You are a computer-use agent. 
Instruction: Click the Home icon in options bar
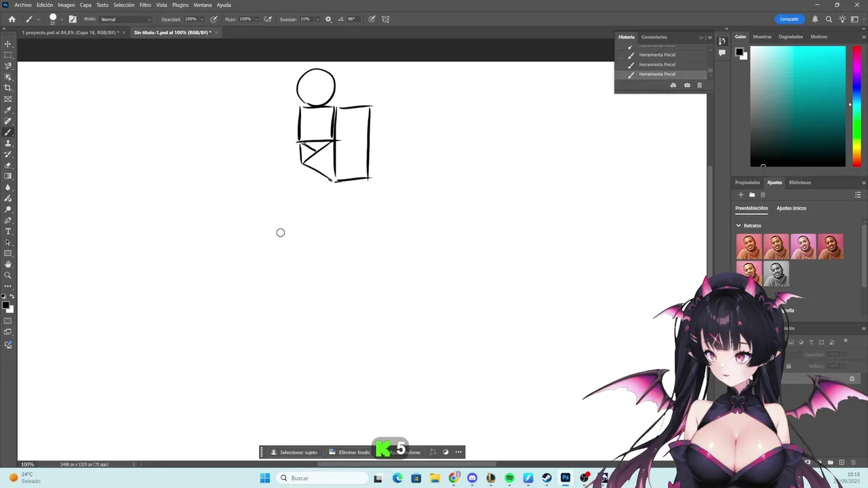(12, 19)
